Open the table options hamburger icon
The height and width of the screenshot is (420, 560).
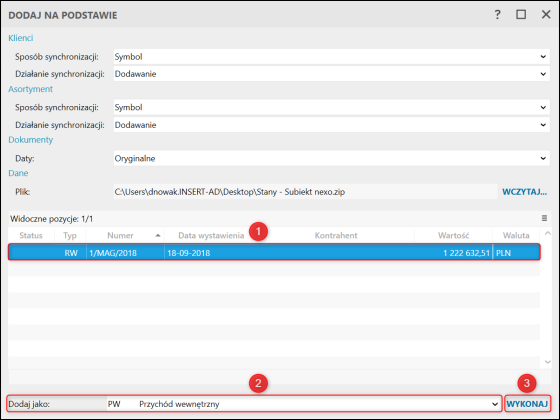(x=544, y=218)
